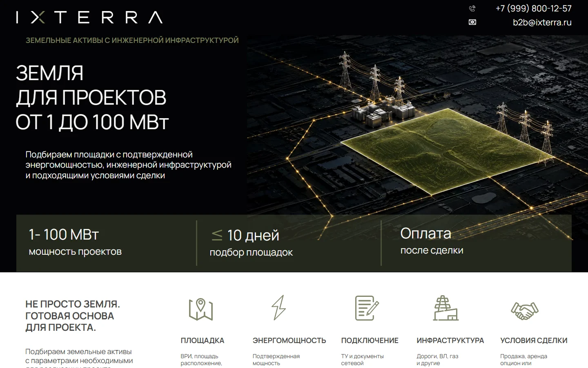Click the ИНФРАСТРУКТУРА heading
588x368 pixels.
(x=450, y=341)
